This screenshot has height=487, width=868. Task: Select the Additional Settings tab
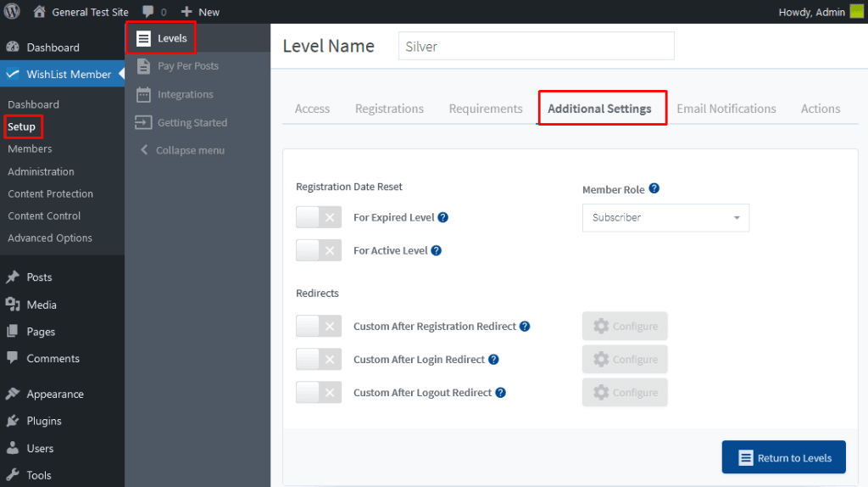599,109
